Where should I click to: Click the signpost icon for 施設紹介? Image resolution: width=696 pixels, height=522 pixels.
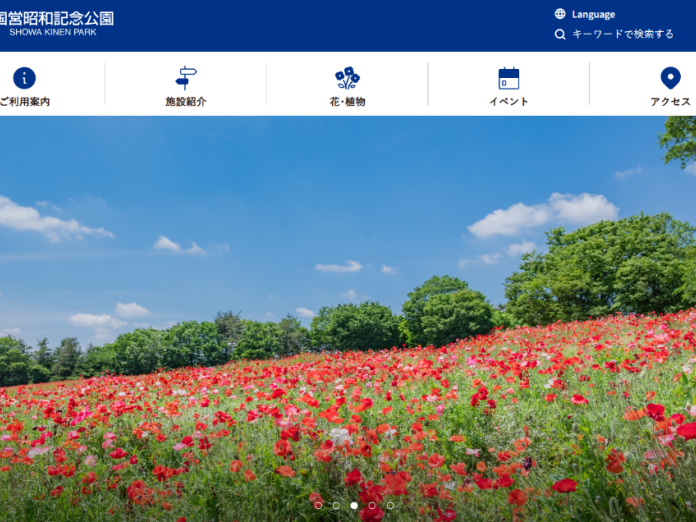(x=186, y=78)
